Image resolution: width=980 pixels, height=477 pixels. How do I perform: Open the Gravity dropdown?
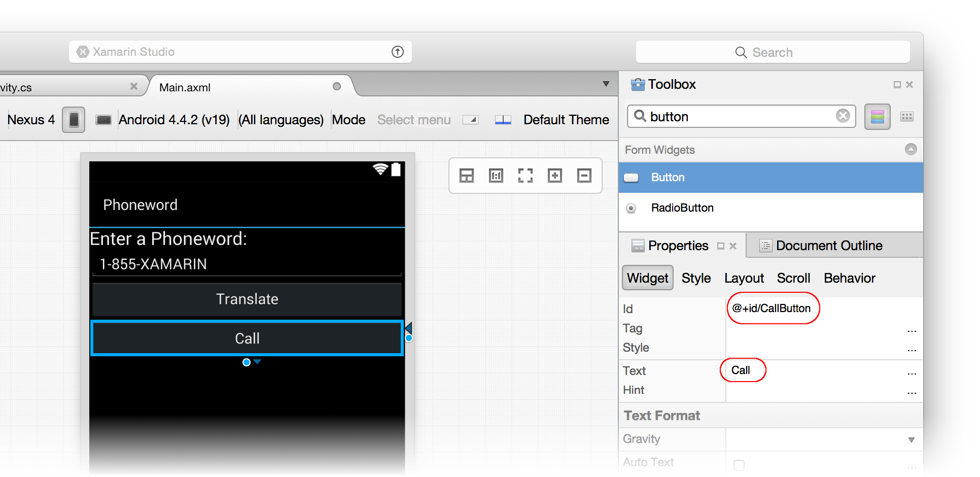pos(911,439)
